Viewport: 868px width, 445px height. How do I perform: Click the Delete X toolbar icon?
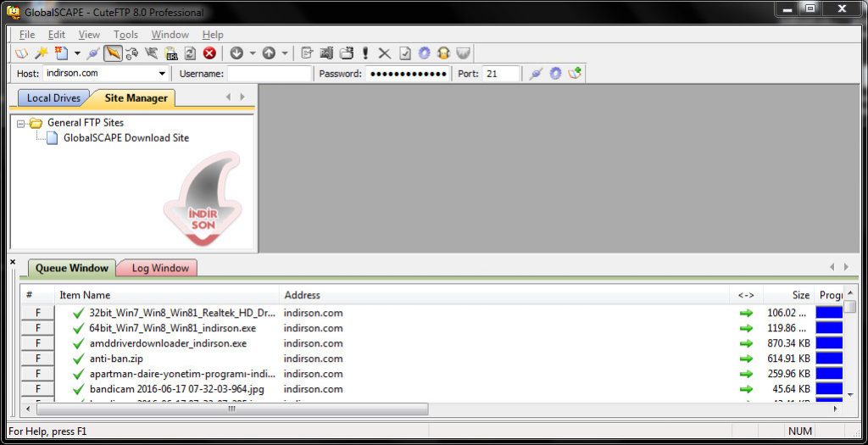click(x=385, y=53)
